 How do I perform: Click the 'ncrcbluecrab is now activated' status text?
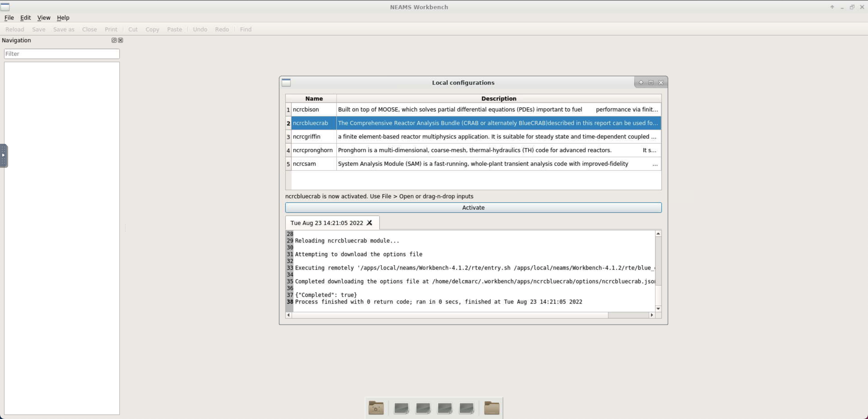click(379, 196)
